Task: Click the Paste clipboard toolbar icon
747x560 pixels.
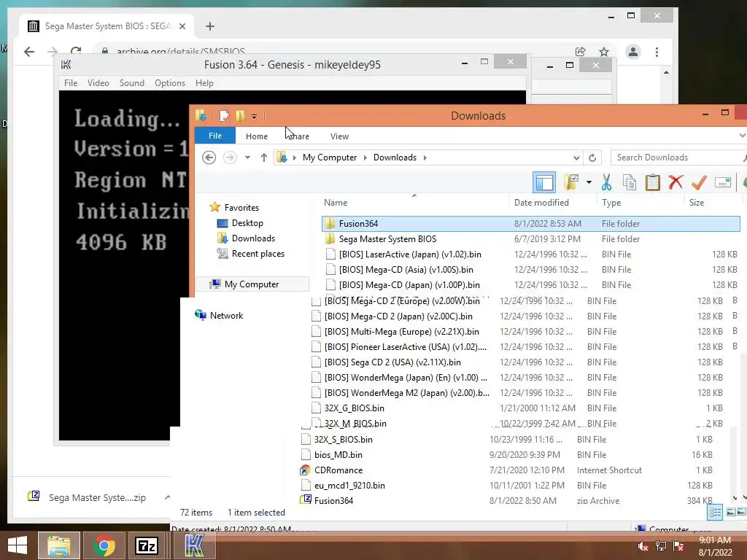Action: point(653,182)
